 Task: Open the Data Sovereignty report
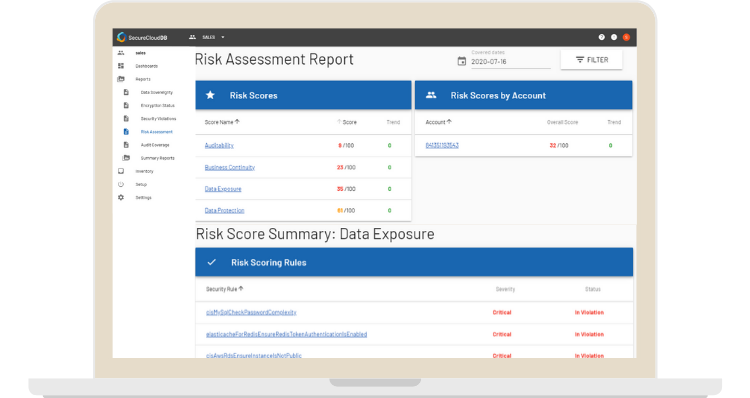pyautogui.click(x=156, y=92)
